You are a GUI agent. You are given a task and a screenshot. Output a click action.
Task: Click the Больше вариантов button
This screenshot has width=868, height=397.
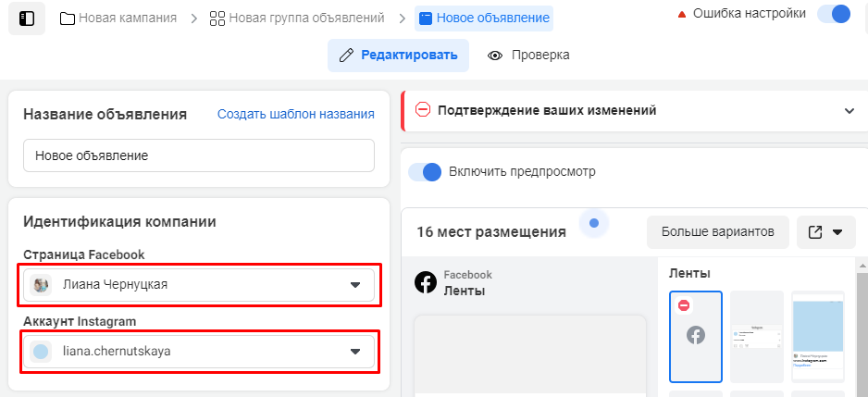[718, 232]
